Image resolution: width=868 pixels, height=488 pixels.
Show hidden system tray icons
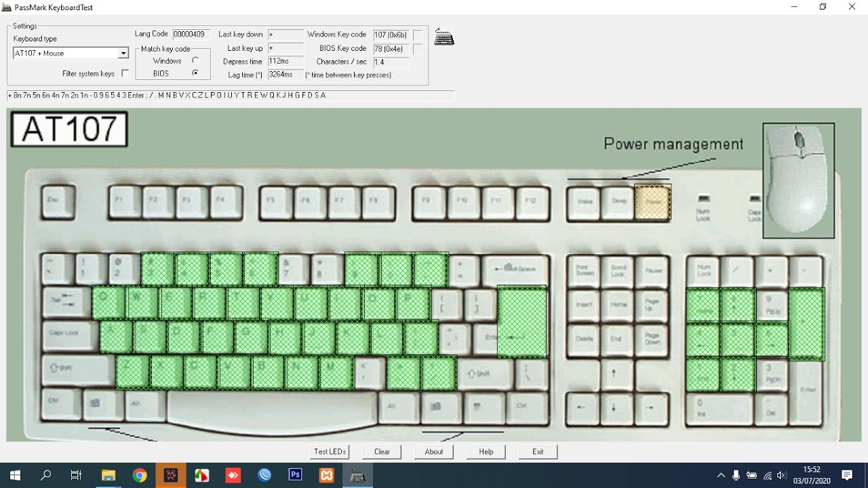tap(720, 475)
